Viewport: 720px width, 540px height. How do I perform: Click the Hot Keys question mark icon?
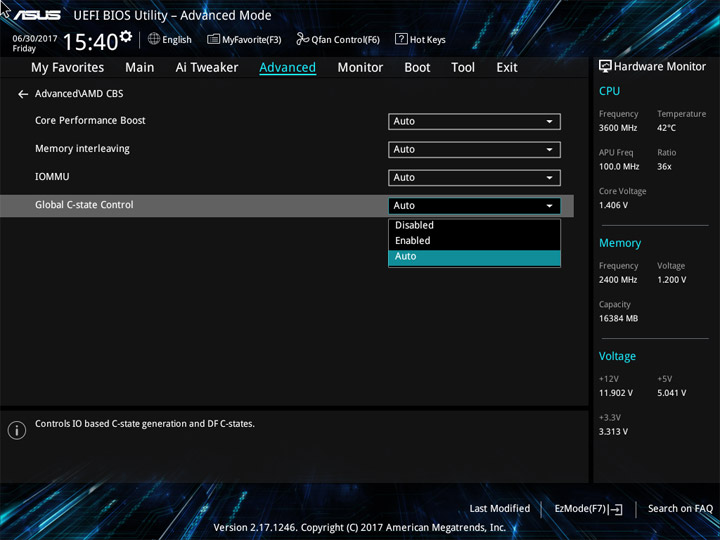tap(401, 39)
